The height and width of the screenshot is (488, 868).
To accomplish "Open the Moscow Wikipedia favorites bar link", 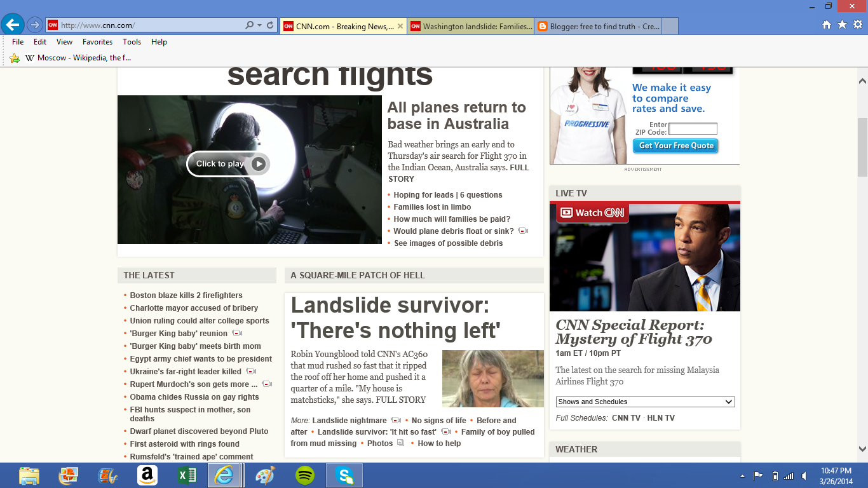I will click(78, 58).
